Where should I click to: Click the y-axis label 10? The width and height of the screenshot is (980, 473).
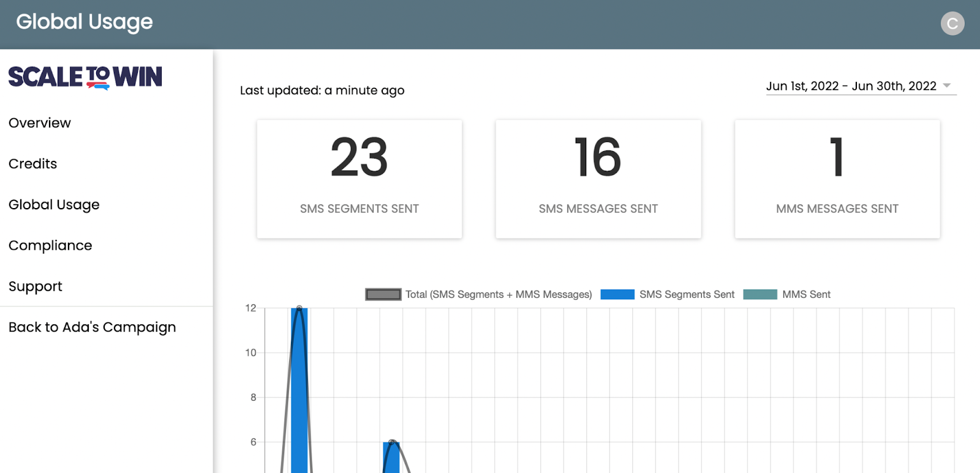click(251, 352)
